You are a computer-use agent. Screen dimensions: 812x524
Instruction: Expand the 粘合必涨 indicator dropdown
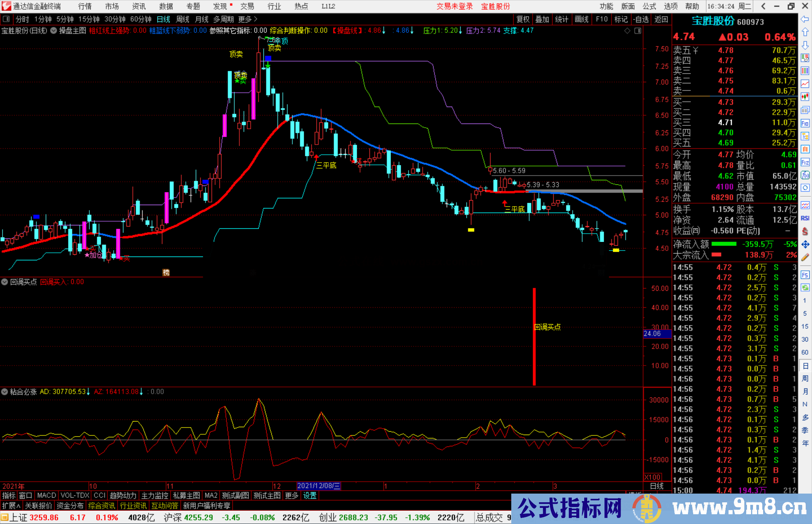5,392
